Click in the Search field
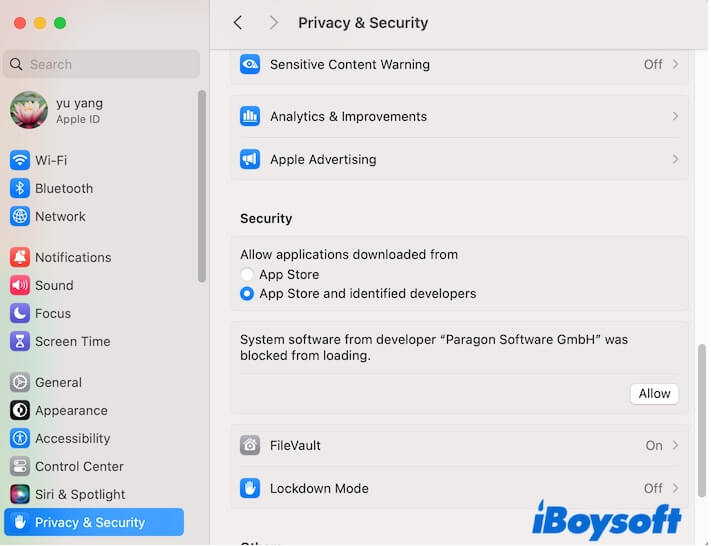The height and width of the screenshot is (546, 711). coord(102,64)
